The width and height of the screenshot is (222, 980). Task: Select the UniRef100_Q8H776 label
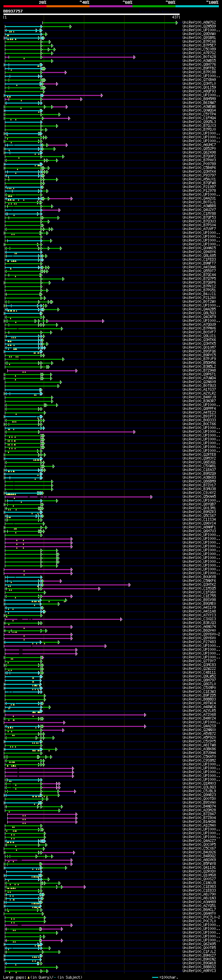(199, 64)
